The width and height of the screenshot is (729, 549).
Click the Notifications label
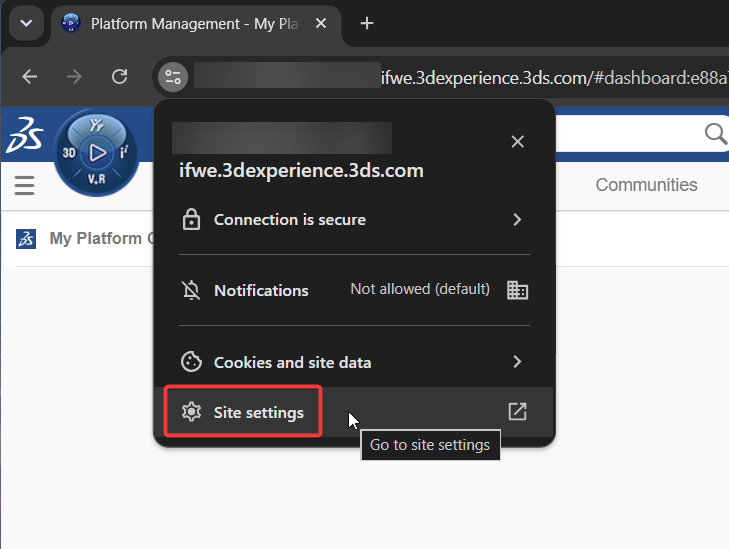pos(261,291)
